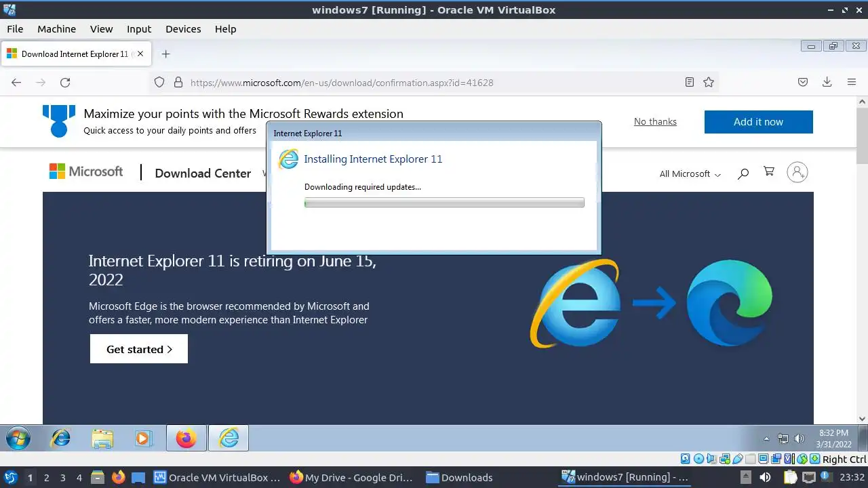Click the IE11 installer progress bar

(x=444, y=203)
